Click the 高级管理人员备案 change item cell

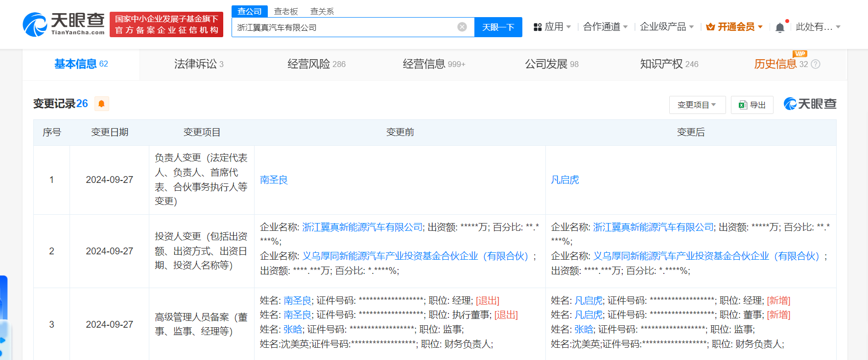(201, 324)
